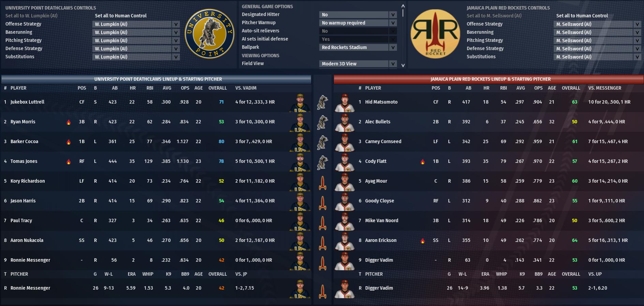Open Barker Cocoa's player portrait
Screen dimensions: 644x306
click(300, 142)
